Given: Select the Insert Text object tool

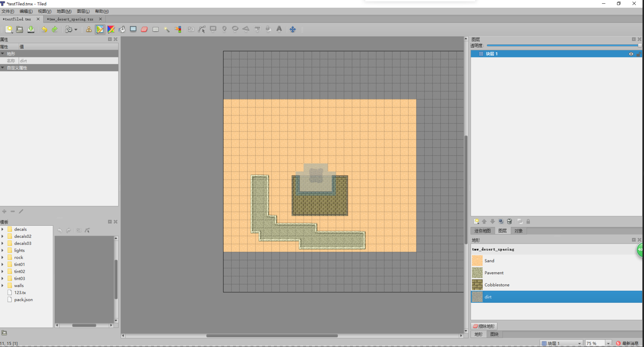Looking at the screenshot, I should coord(279,29).
